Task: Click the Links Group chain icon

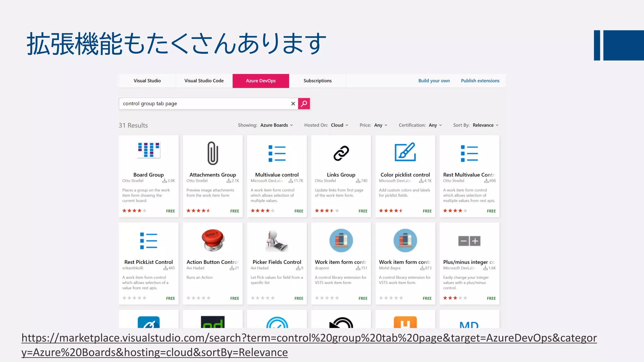Action: click(x=341, y=153)
